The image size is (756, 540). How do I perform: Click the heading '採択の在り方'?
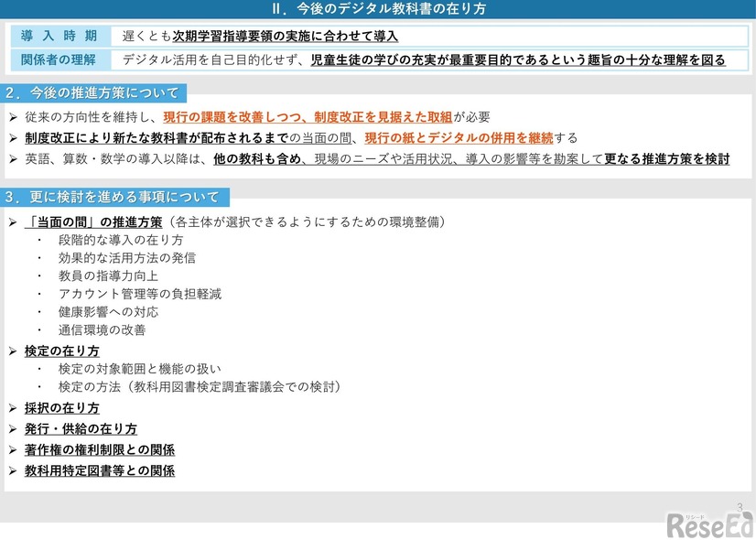62,408
